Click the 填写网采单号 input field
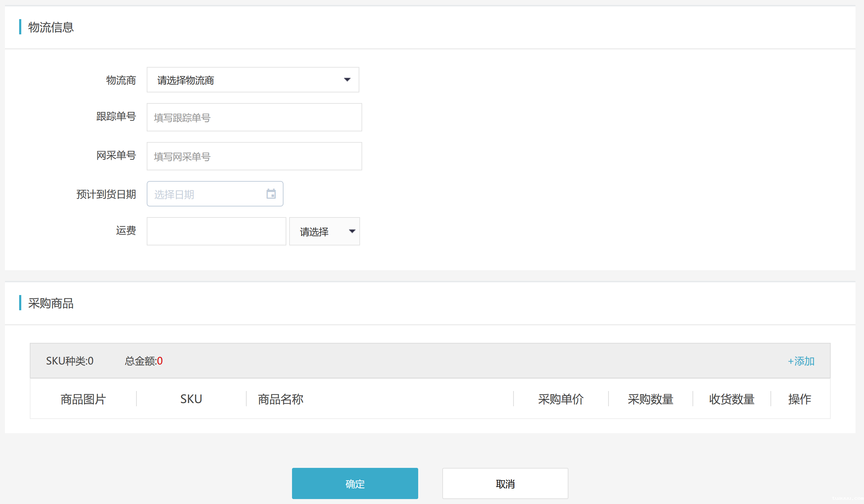This screenshot has width=864, height=504. 254,156
